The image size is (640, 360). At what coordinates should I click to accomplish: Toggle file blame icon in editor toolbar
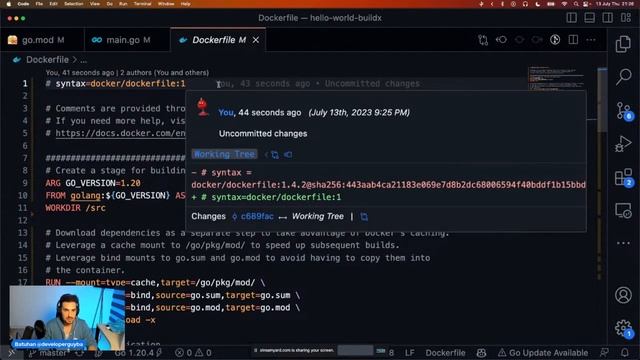point(555,40)
